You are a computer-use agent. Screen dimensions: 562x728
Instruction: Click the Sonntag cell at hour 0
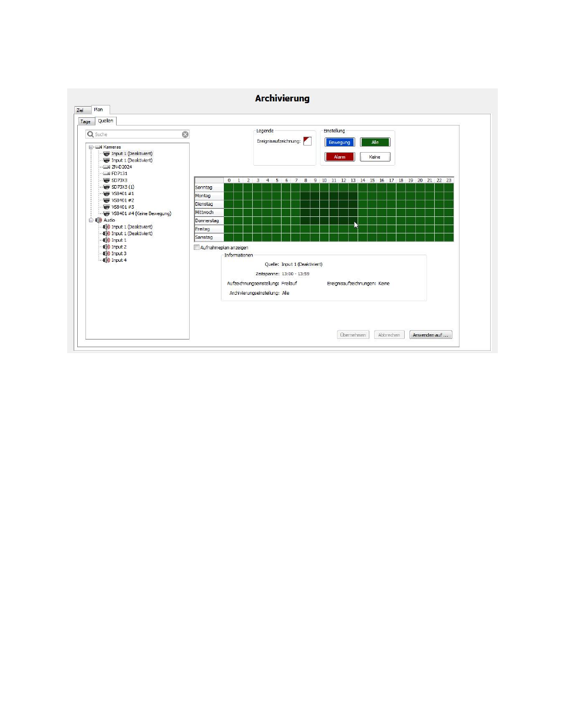(x=229, y=187)
